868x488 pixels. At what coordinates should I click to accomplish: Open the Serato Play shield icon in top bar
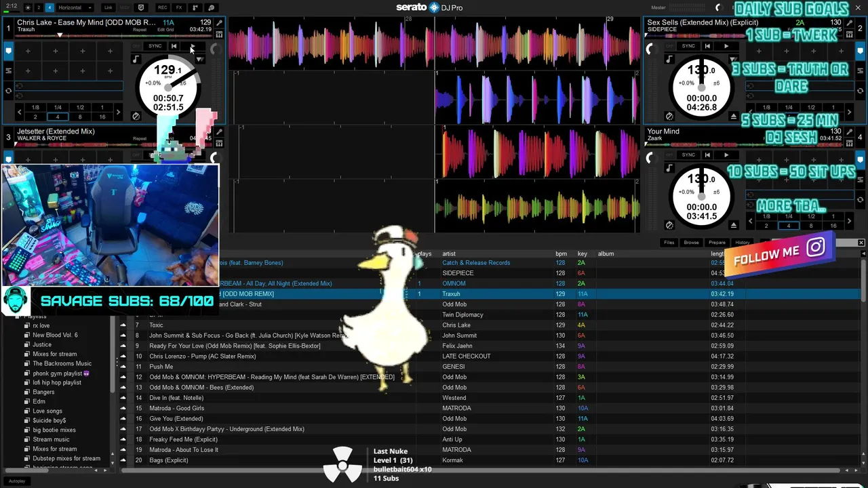click(x=141, y=7)
